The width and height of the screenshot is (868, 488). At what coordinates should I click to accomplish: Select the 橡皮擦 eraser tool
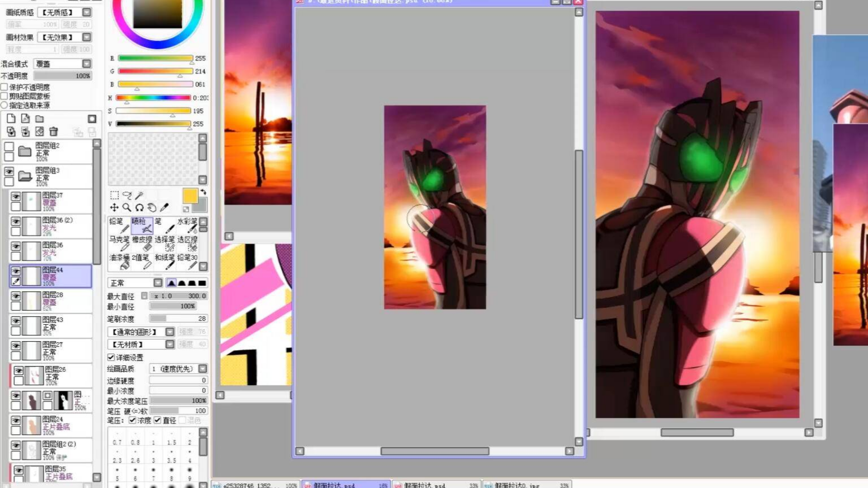pyautogui.click(x=142, y=243)
